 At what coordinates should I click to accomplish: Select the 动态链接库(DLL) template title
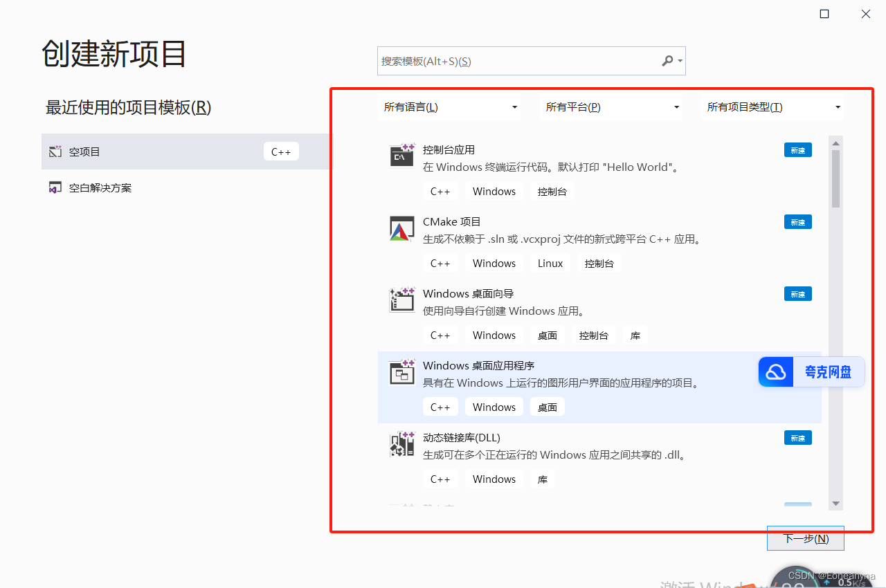pos(461,437)
